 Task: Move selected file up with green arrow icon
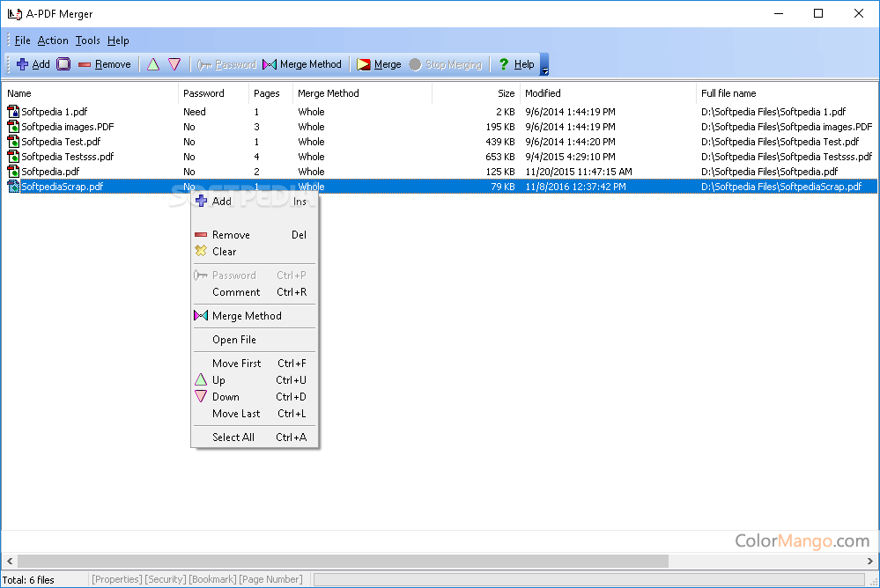(x=152, y=63)
